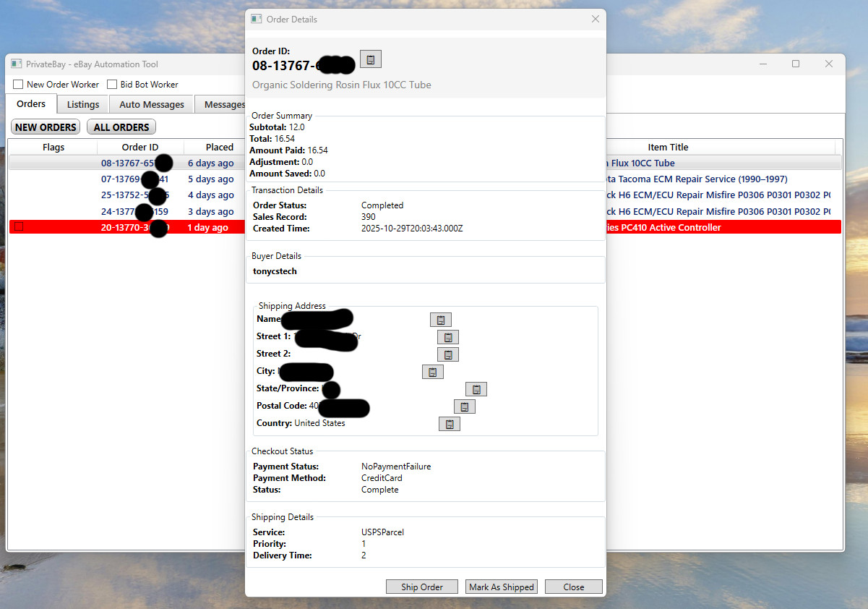Check the flag box on red order row
The image size is (868, 609).
19,227
